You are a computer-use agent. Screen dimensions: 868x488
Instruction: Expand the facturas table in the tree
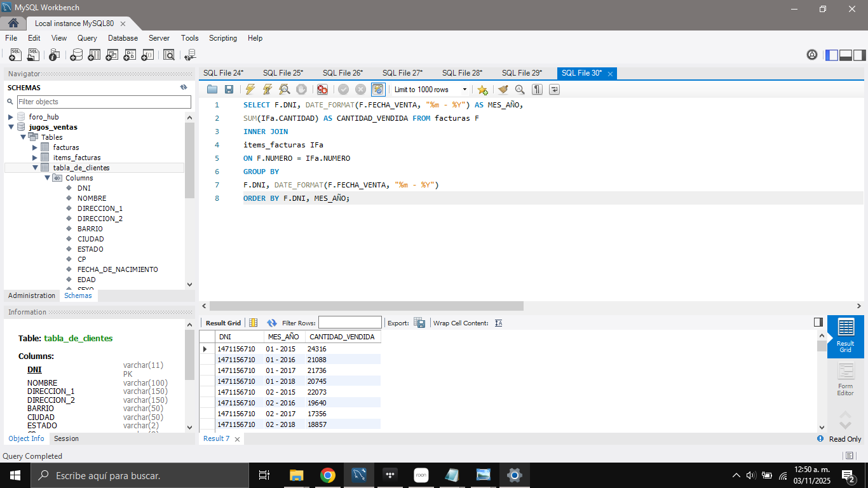35,147
